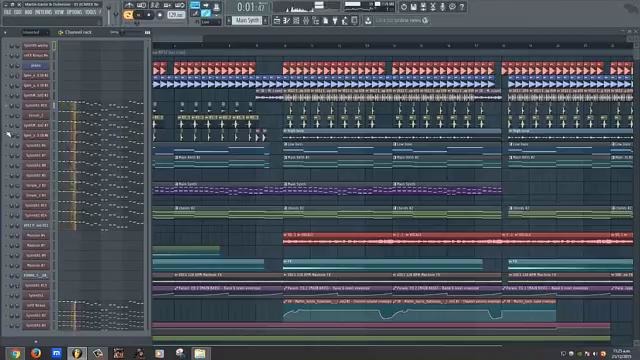Click the play button in transport
Image resolution: width=640 pixels, height=360 pixels.
coord(139,15)
